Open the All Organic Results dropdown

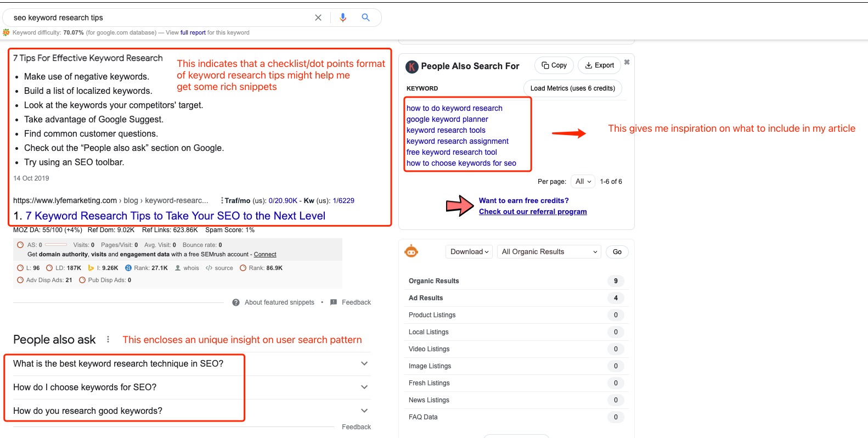click(549, 252)
